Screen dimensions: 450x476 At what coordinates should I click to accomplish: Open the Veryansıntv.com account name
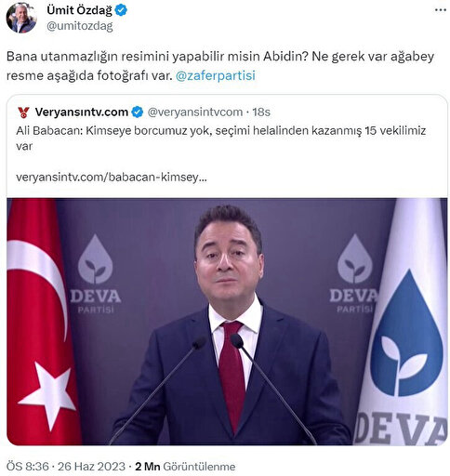click(x=82, y=112)
